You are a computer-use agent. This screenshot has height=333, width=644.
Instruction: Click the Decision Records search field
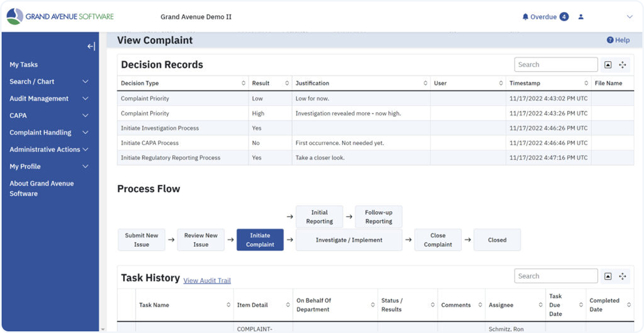[556, 64]
